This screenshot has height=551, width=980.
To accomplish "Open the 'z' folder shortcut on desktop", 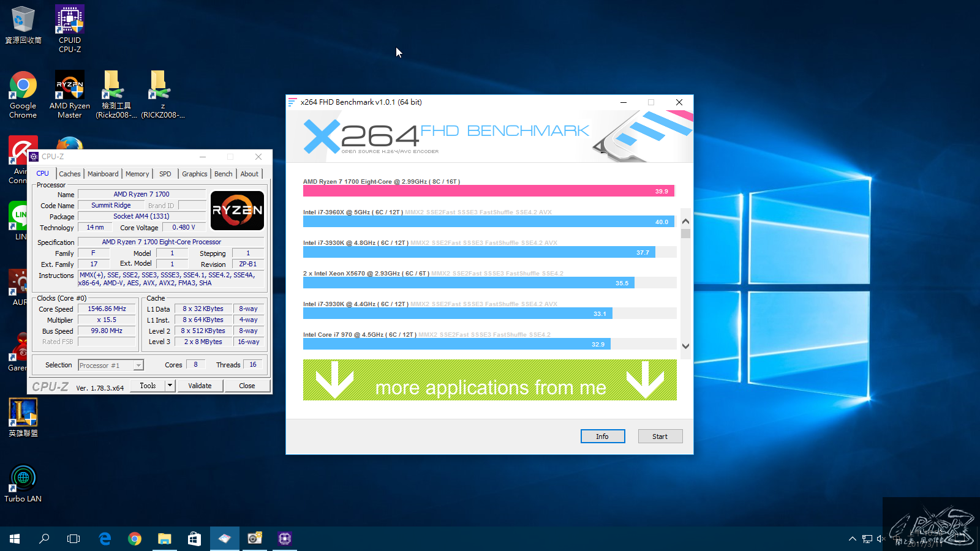I will pyautogui.click(x=163, y=94).
